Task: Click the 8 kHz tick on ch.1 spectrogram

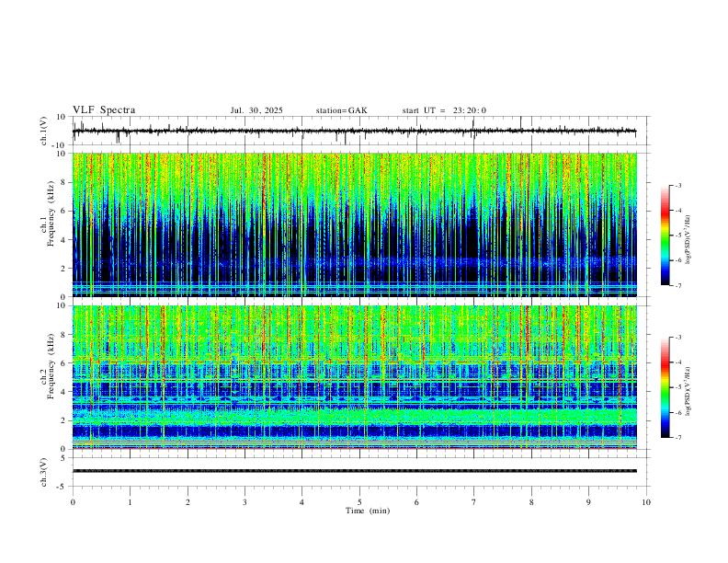Action: [x=63, y=182]
